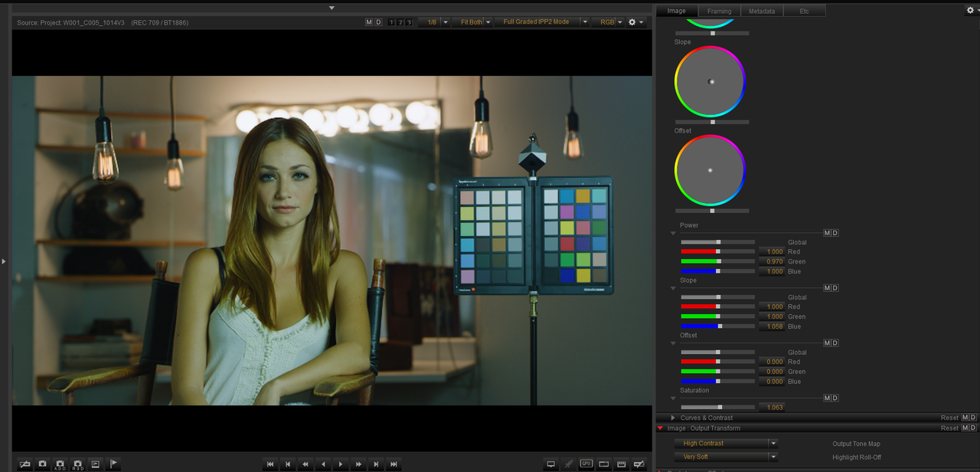Click the rocket accelerator icon
Image resolution: width=980 pixels, height=472 pixels.
[x=568, y=464]
